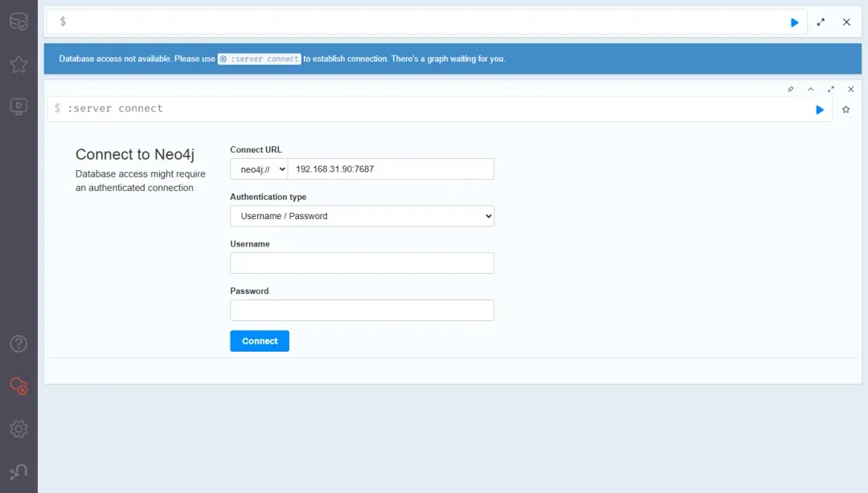The width and height of the screenshot is (868, 493).
Task: Click the Username label
Action: coord(250,244)
